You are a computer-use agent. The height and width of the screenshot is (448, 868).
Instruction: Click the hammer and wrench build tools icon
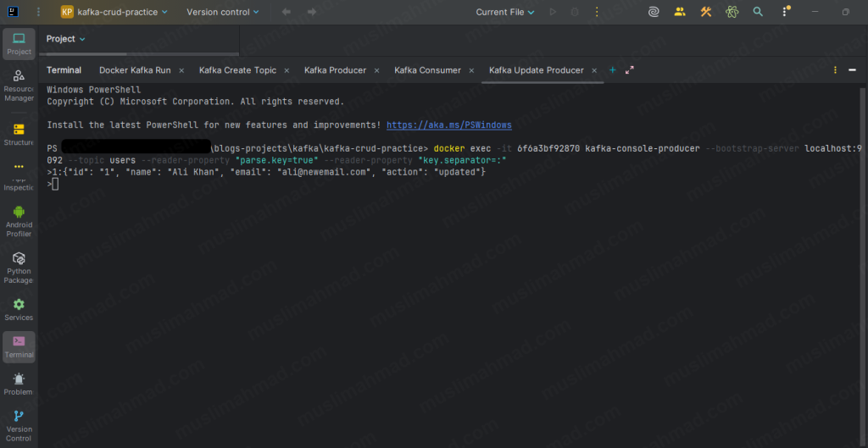pyautogui.click(x=706, y=12)
